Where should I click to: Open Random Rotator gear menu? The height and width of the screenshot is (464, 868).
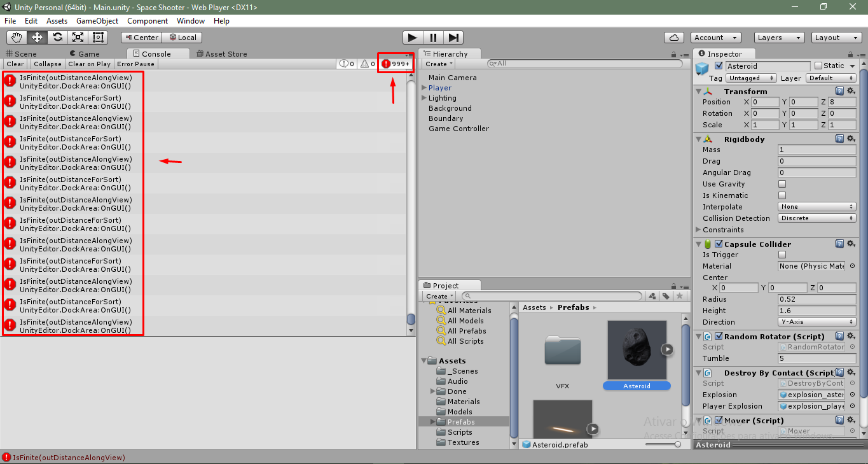(x=851, y=337)
